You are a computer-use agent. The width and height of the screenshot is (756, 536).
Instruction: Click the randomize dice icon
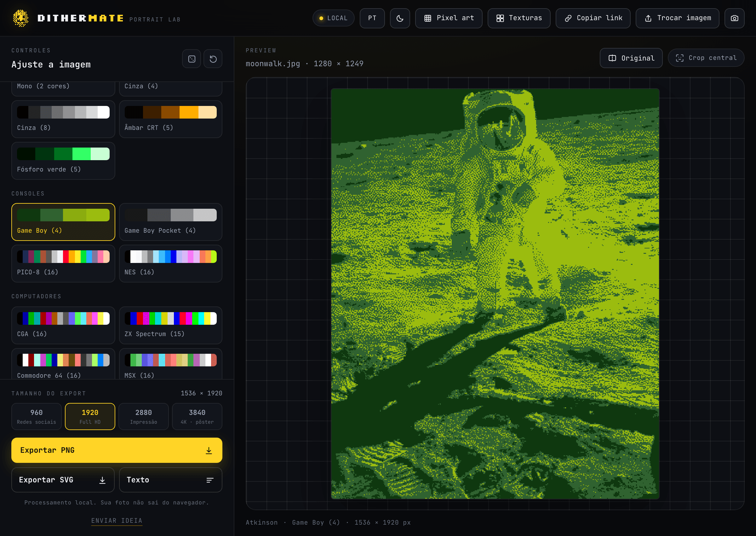pyautogui.click(x=192, y=59)
